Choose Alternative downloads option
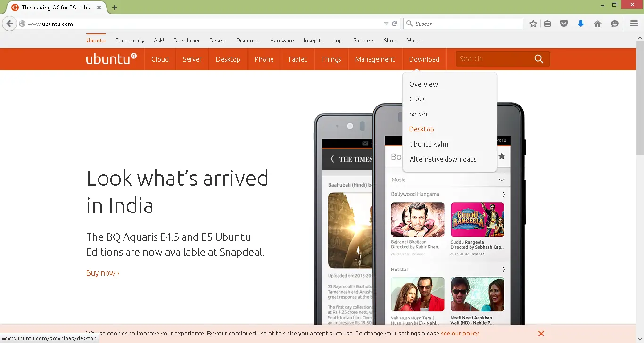This screenshot has width=644, height=343. [x=443, y=159]
